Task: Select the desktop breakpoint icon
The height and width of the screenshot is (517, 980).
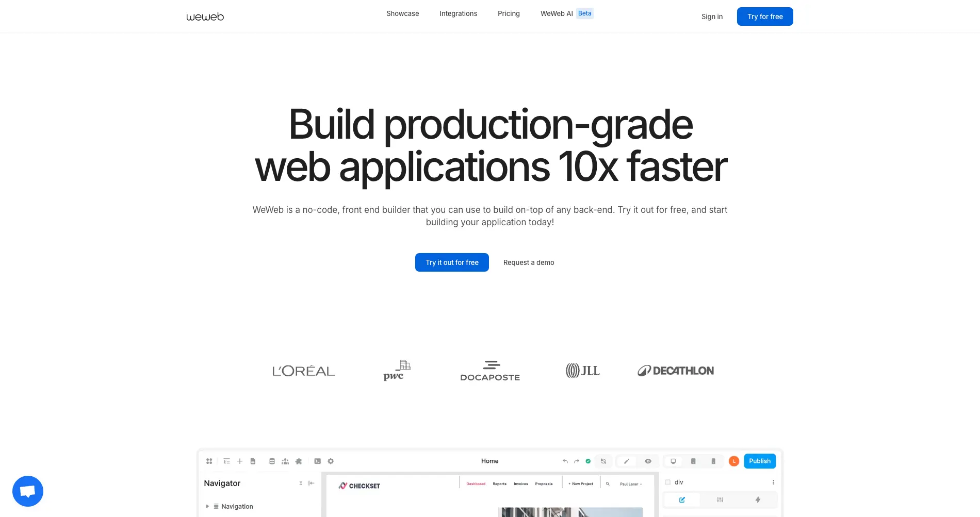Action: click(673, 461)
